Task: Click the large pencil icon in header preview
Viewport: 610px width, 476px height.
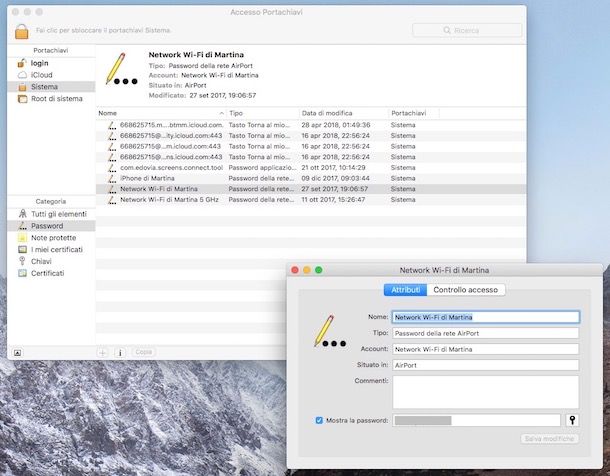Action: click(122, 69)
